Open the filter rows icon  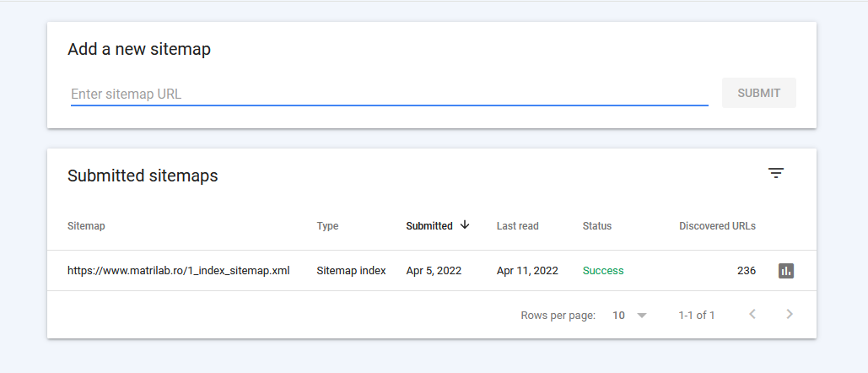pyautogui.click(x=776, y=173)
